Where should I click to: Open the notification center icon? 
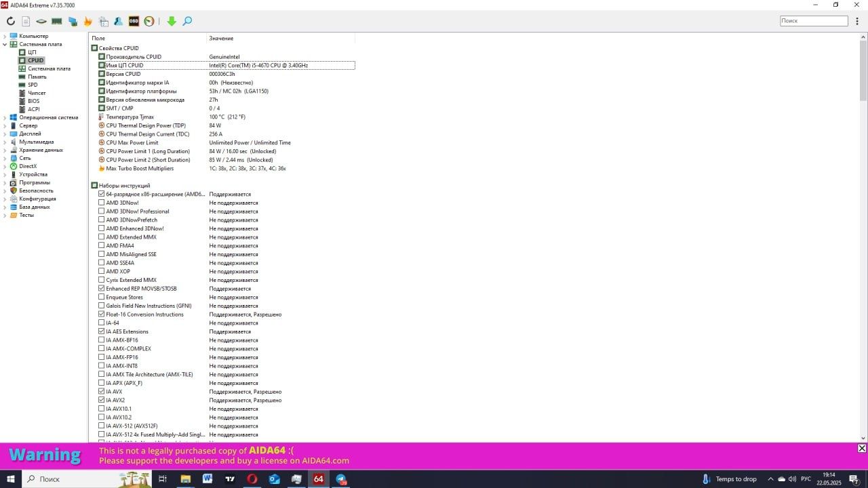[x=854, y=479]
